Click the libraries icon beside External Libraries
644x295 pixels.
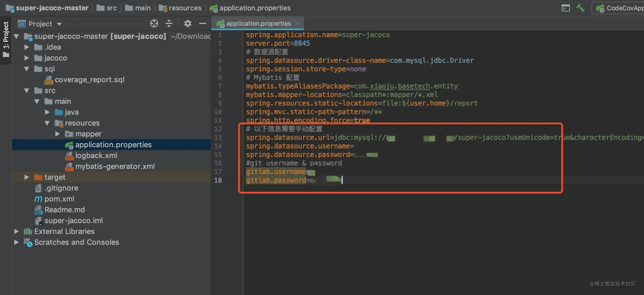28,231
